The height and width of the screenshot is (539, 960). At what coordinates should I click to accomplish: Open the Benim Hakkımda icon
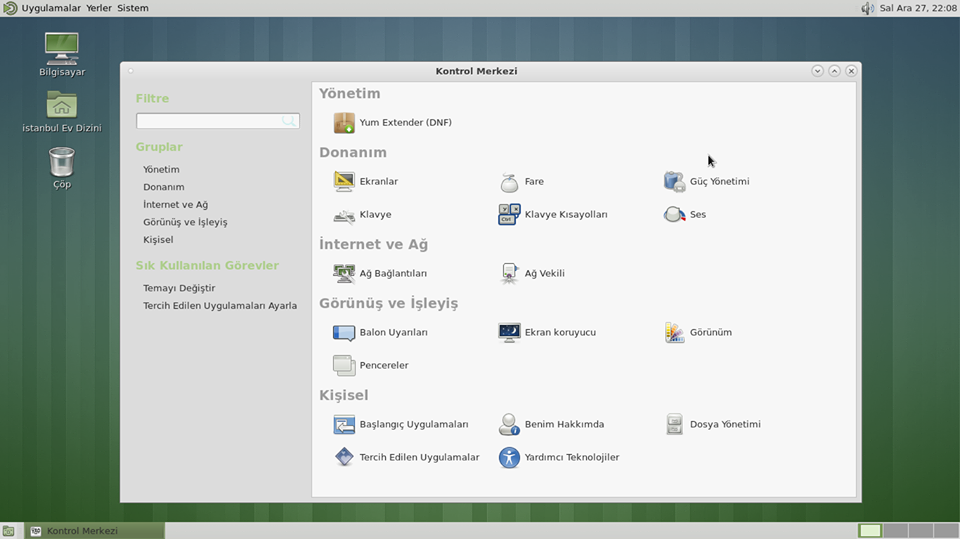509,424
